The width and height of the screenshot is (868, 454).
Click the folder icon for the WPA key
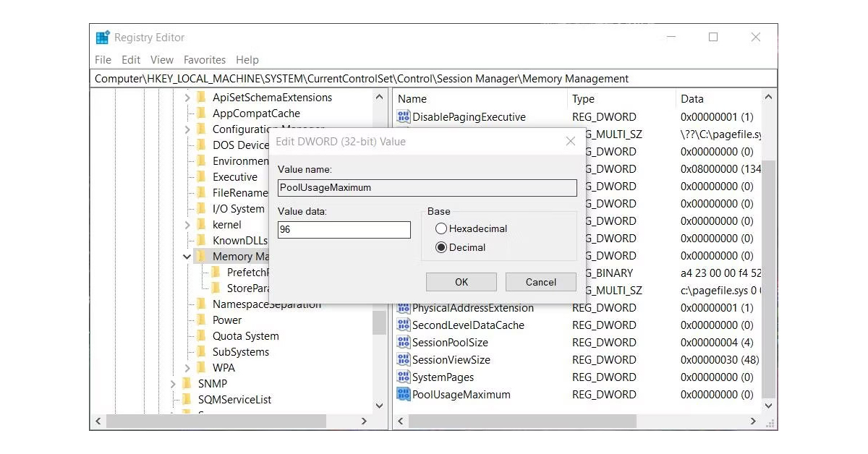[202, 367]
